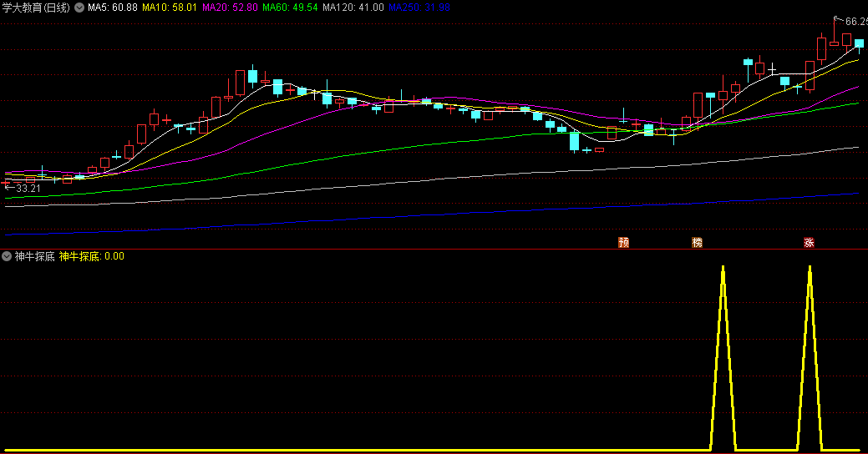Viewport: 868px width, 454px height.
Task: Click the second yellow indicator spike
Action: coord(810,358)
